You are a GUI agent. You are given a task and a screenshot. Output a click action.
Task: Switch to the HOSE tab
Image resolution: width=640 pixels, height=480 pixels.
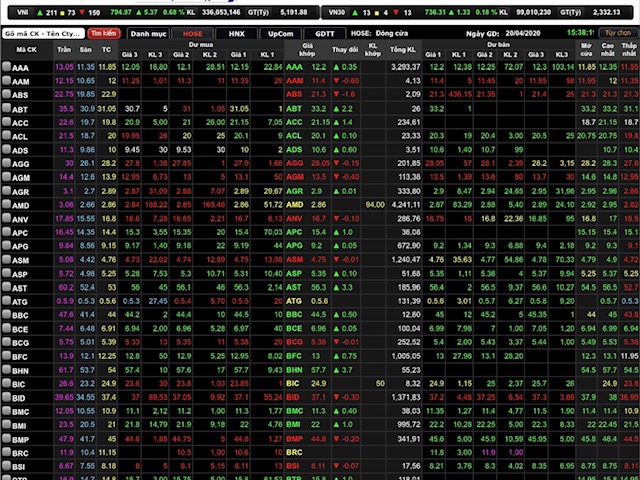pos(191,33)
